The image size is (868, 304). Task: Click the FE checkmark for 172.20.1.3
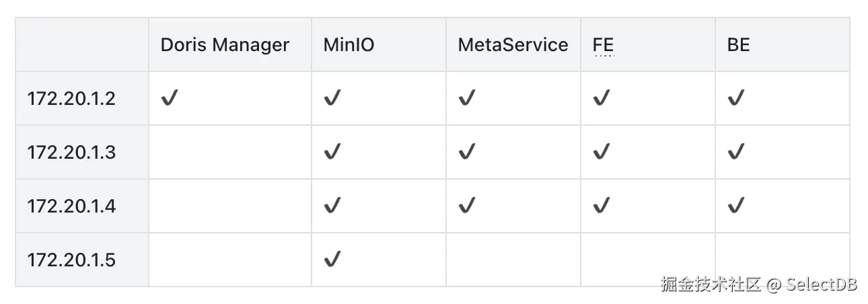pos(601,153)
